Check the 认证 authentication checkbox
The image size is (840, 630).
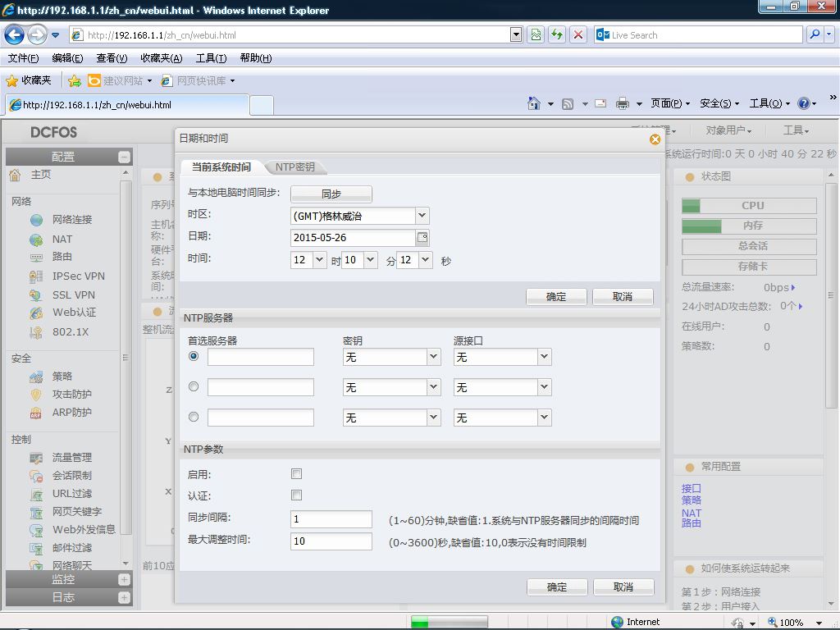pyautogui.click(x=296, y=495)
